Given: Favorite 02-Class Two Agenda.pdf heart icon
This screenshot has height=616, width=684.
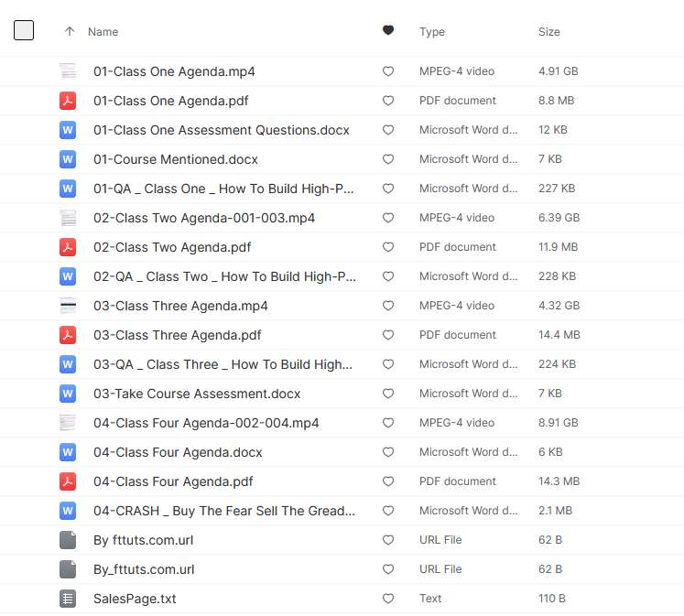Looking at the screenshot, I should 388,247.
